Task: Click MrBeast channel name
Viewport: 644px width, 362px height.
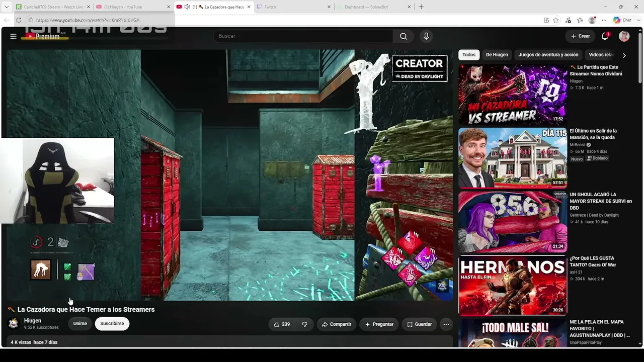Action: click(x=578, y=145)
